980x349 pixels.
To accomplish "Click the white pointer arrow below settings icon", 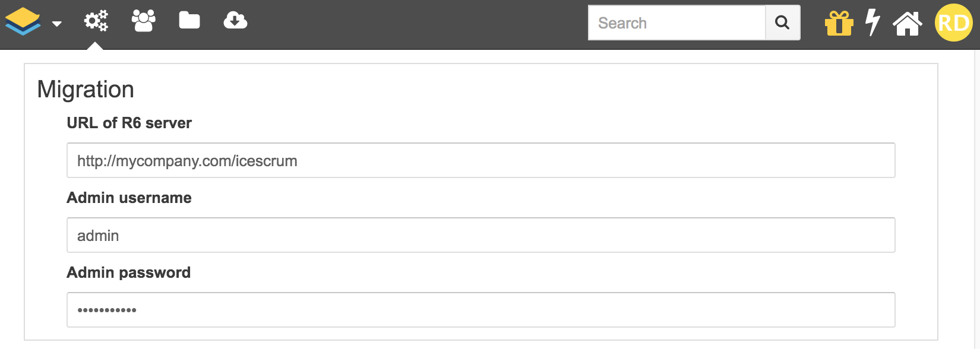I will point(95,46).
